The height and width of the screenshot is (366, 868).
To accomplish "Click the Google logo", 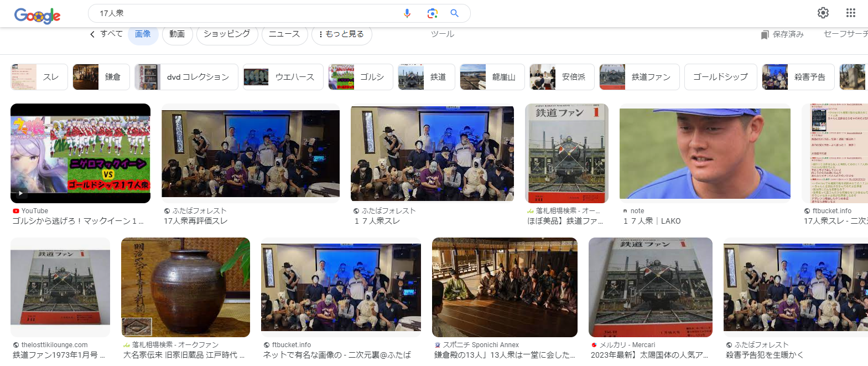I will coord(37,16).
